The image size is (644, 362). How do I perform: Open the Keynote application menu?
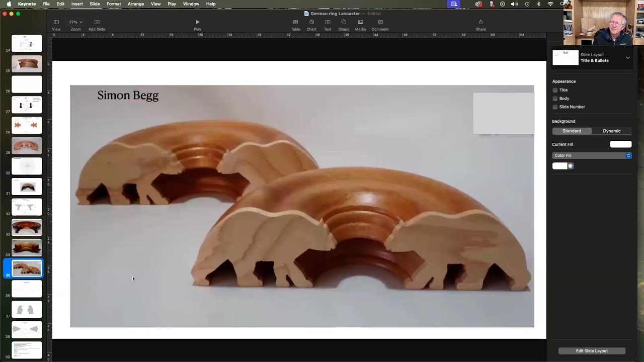(27, 4)
